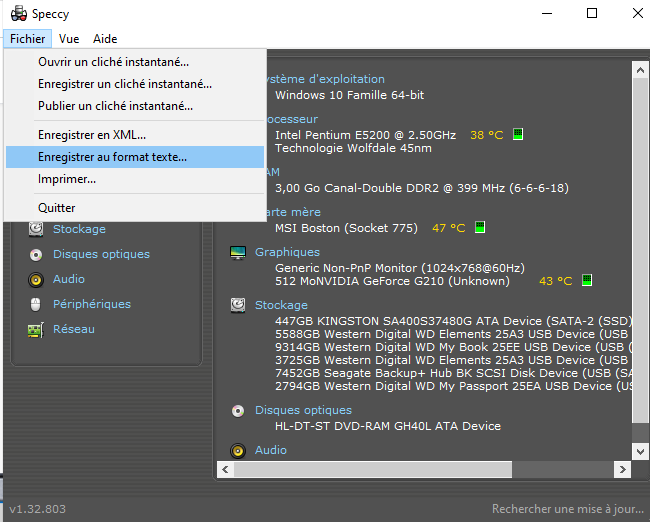This screenshot has height=522, width=650.
Task: Click Stockage hard drive icon in sidebar
Action: coord(36,229)
